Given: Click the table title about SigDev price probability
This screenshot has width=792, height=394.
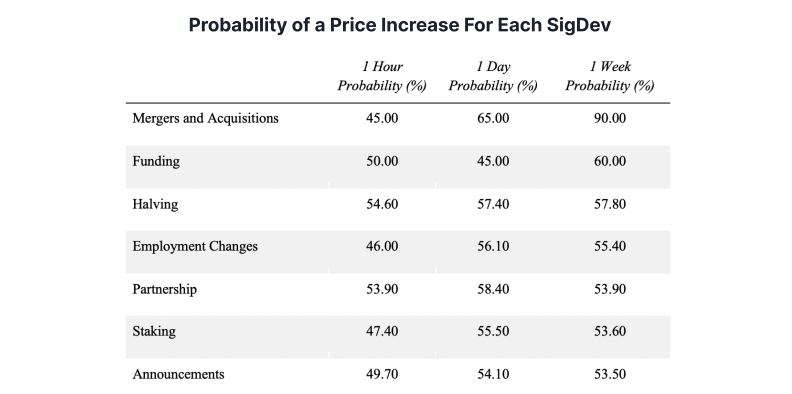Looking at the screenshot, I should pyautogui.click(x=400, y=25).
